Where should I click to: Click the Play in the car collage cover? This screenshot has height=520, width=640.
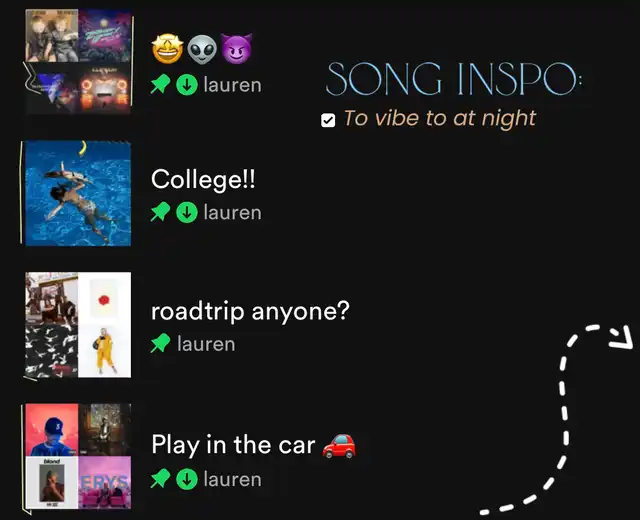[x=78, y=456]
